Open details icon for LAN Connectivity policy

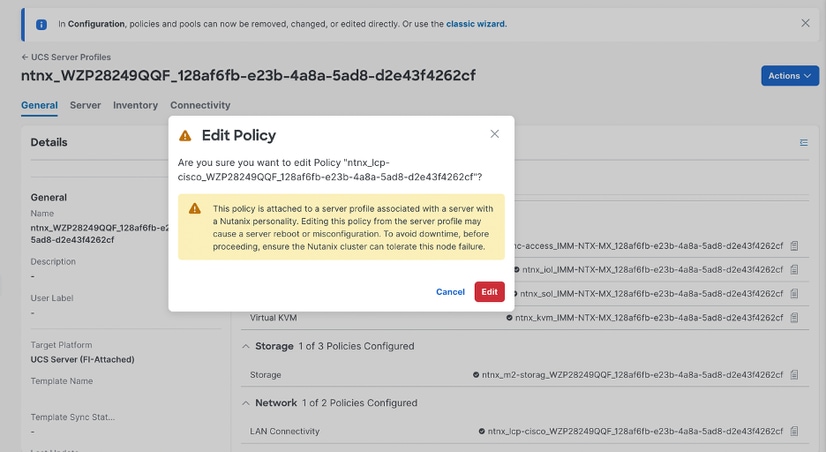click(794, 431)
